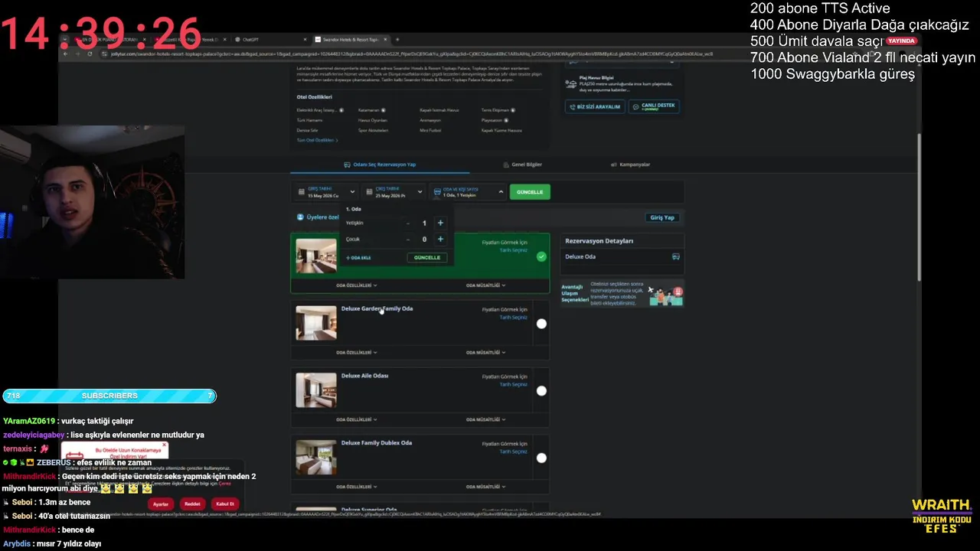Click the Reddet cookie button

192,504
